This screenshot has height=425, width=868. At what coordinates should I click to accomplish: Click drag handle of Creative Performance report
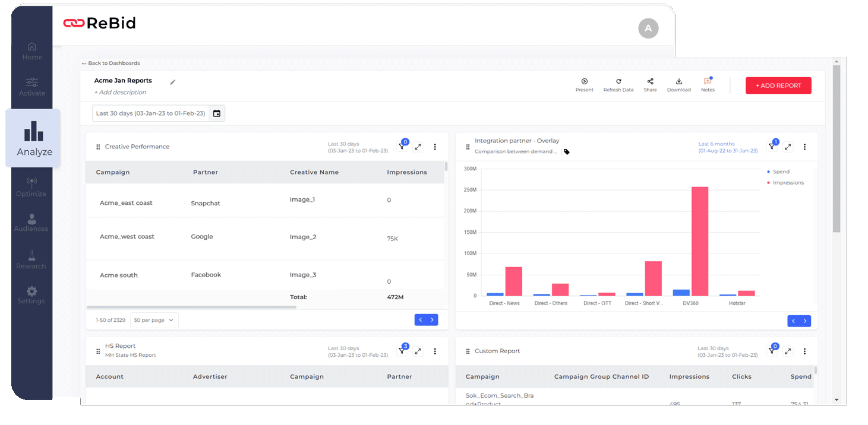coord(98,147)
